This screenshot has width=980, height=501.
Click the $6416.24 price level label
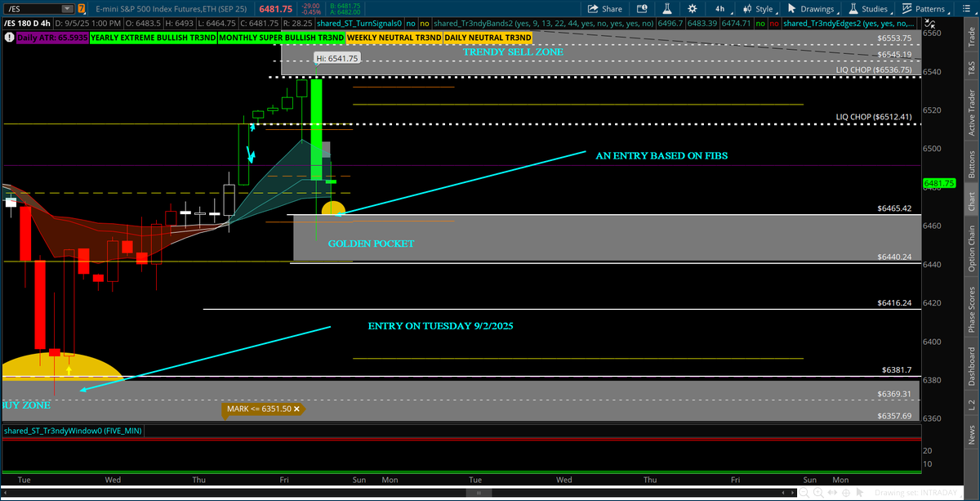point(894,302)
